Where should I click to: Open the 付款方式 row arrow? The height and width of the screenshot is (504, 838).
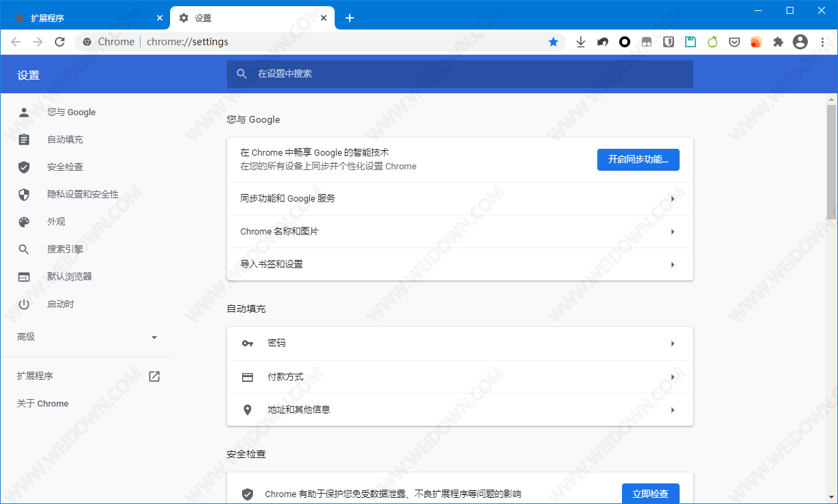click(673, 377)
